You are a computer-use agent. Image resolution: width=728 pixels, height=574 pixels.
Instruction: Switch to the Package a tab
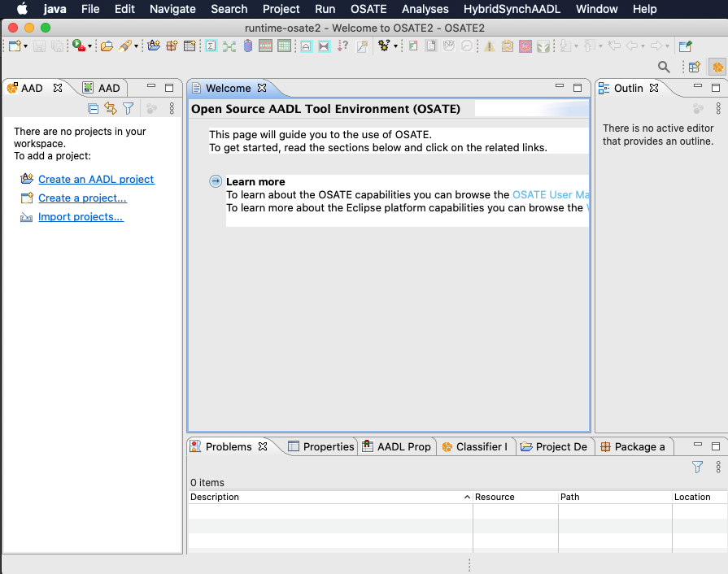coord(633,446)
